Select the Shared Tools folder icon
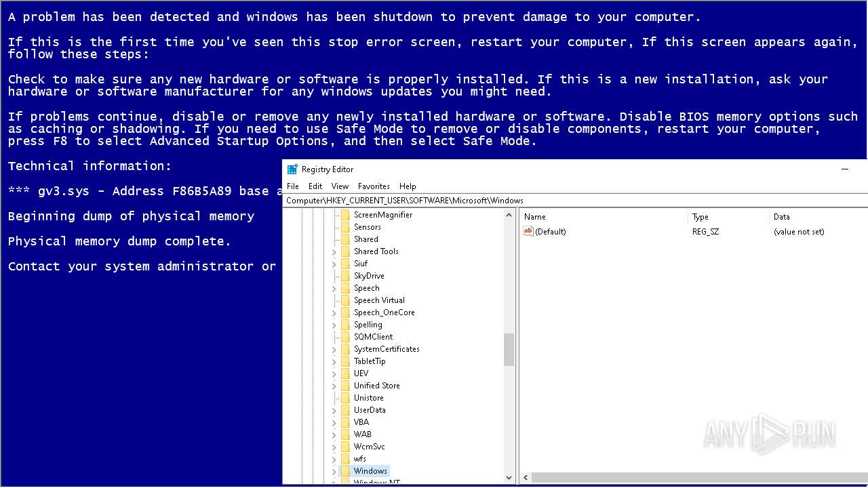The image size is (868, 488). pyautogui.click(x=345, y=251)
